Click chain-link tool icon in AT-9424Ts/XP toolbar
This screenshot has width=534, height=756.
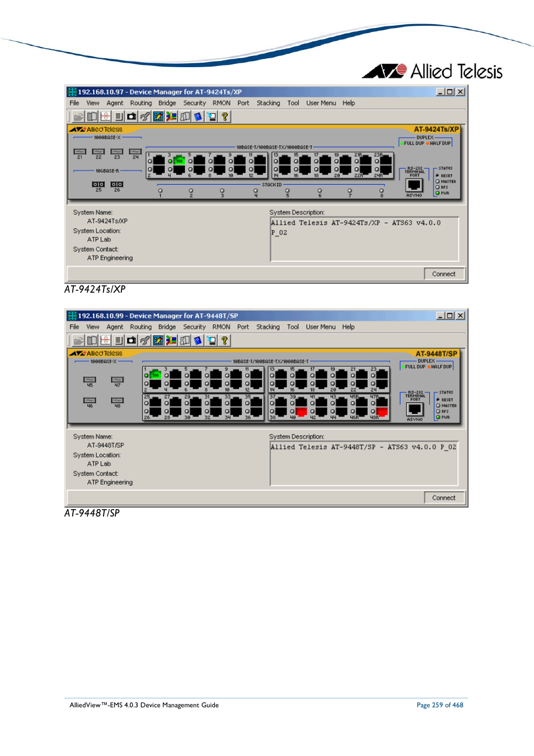[x=145, y=116]
